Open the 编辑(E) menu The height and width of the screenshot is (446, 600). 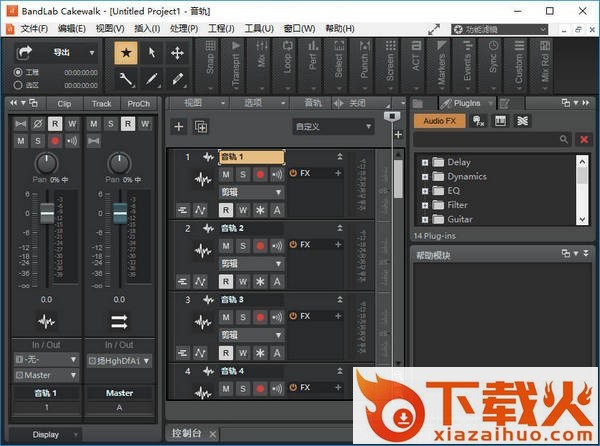tap(72, 29)
